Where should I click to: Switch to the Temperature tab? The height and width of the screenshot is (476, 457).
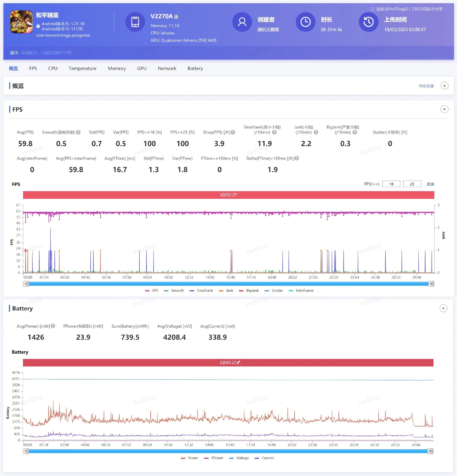[82, 68]
